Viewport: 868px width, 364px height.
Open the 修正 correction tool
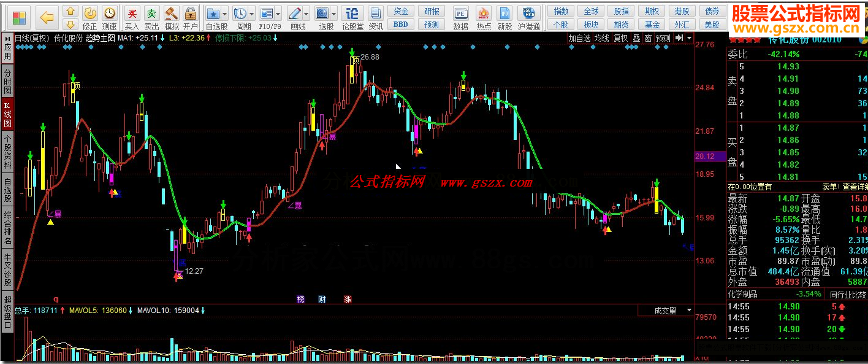point(89,17)
